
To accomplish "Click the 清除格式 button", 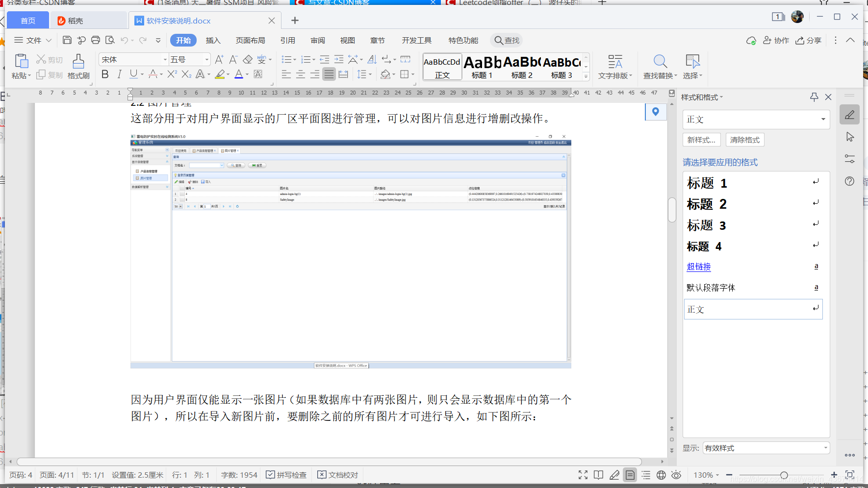I will pyautogui.click(x=745, y=140).
